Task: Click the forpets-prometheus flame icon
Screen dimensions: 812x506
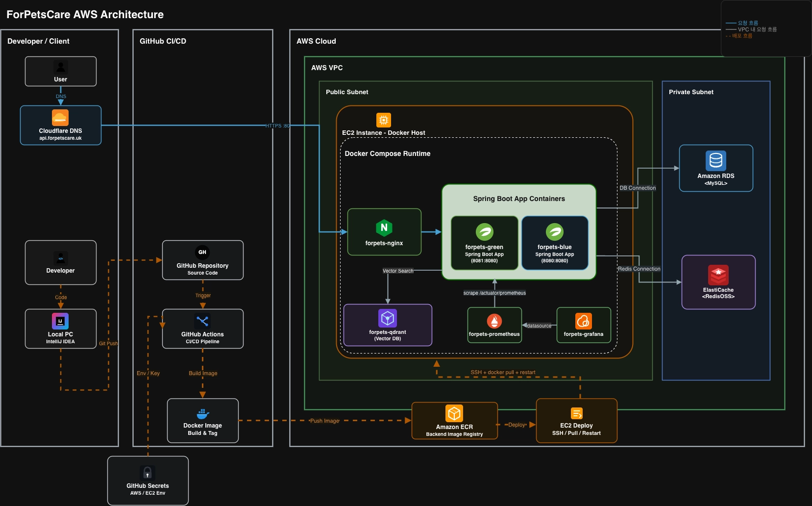Action: click(x=494, y=321)
